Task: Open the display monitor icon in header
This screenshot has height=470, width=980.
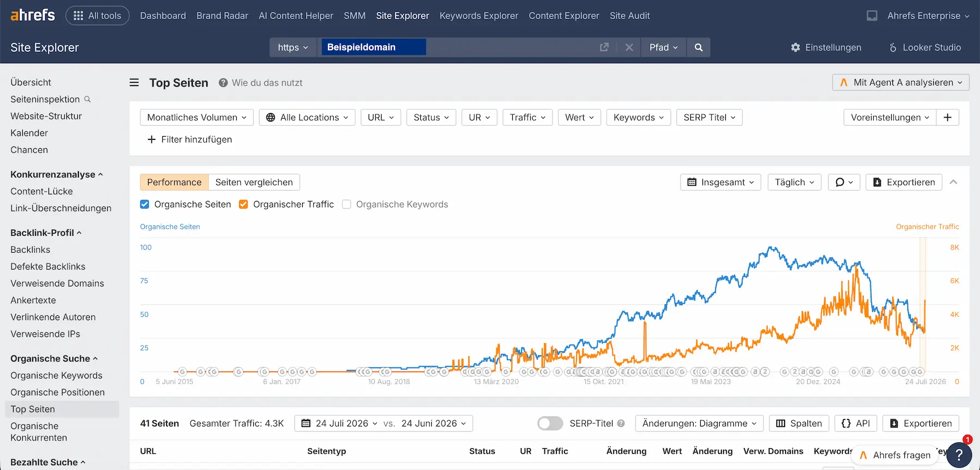Action: 872,16
